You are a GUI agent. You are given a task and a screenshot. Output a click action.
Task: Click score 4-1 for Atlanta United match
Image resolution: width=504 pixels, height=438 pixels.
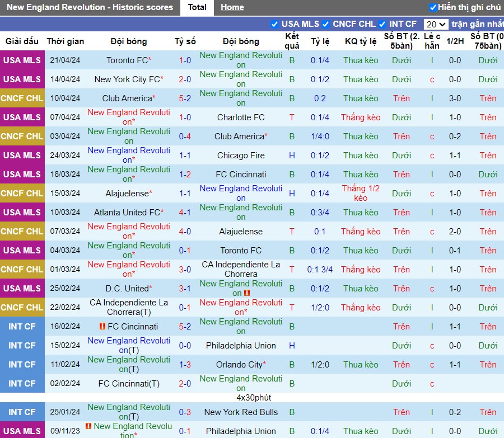pos(185,212)
